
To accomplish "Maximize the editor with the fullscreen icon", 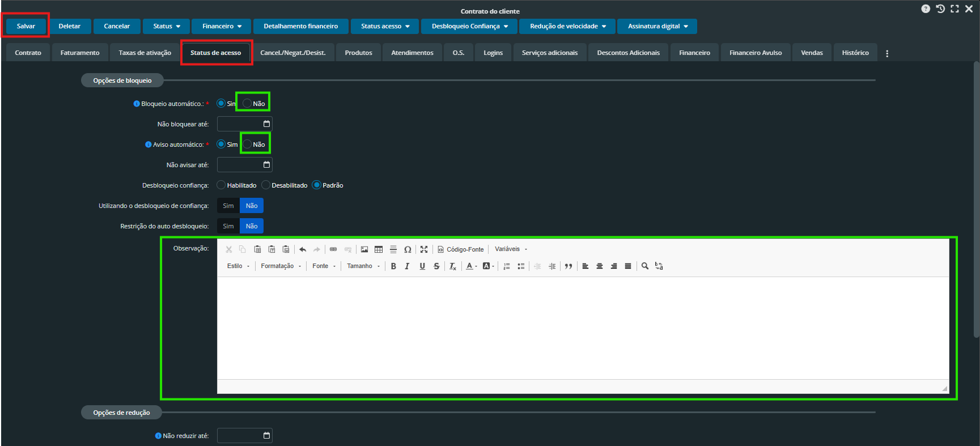I will (x=424, y=249).
